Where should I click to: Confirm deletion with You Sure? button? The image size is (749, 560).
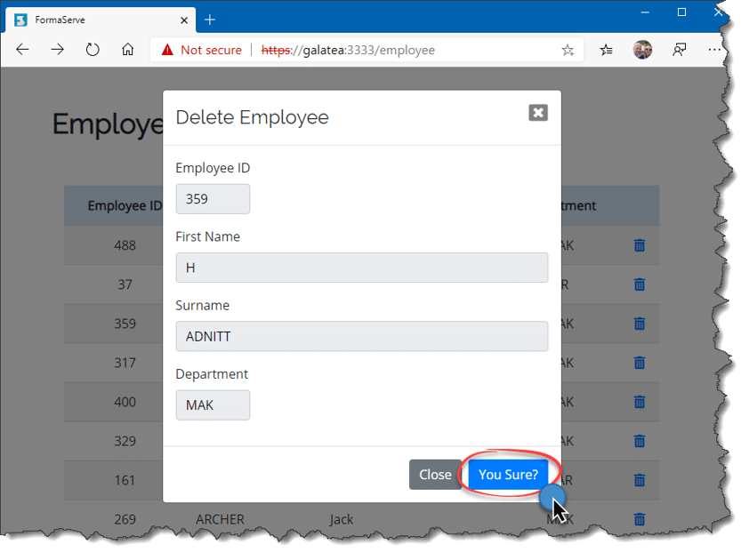(x=508, y=475)
